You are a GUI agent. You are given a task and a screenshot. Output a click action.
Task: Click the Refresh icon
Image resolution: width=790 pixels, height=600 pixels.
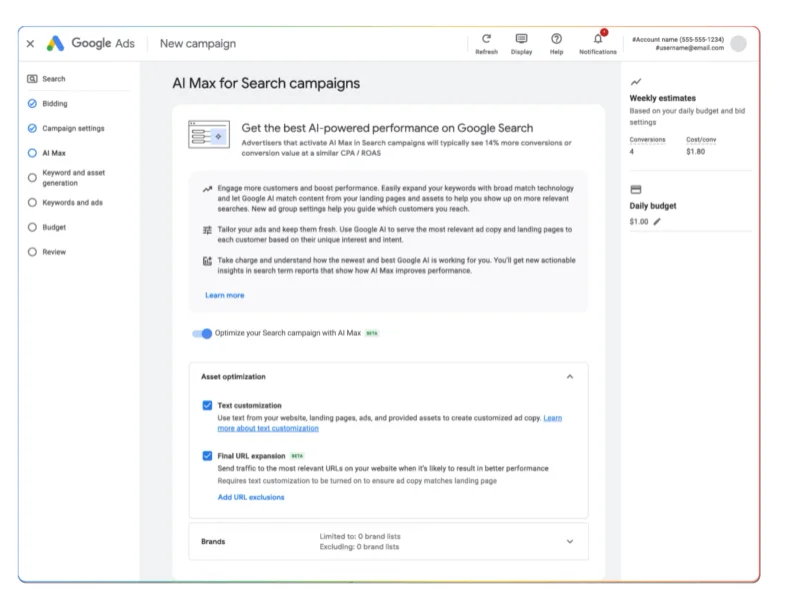coord(486,39)
